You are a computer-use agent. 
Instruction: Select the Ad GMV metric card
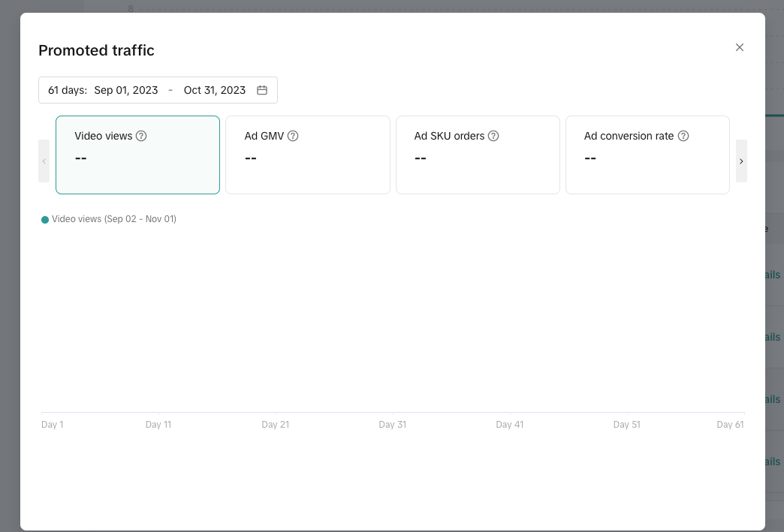308,165
